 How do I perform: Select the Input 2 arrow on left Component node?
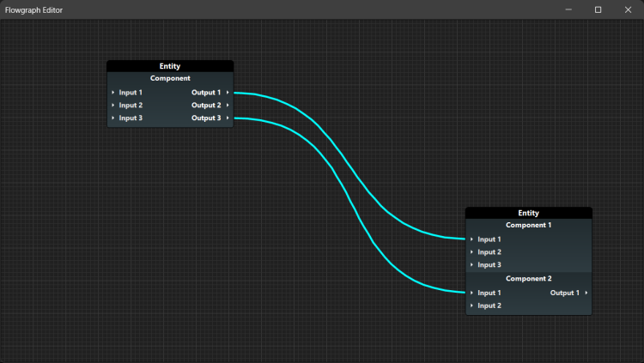pyautogui.click(x=113, y=106)
